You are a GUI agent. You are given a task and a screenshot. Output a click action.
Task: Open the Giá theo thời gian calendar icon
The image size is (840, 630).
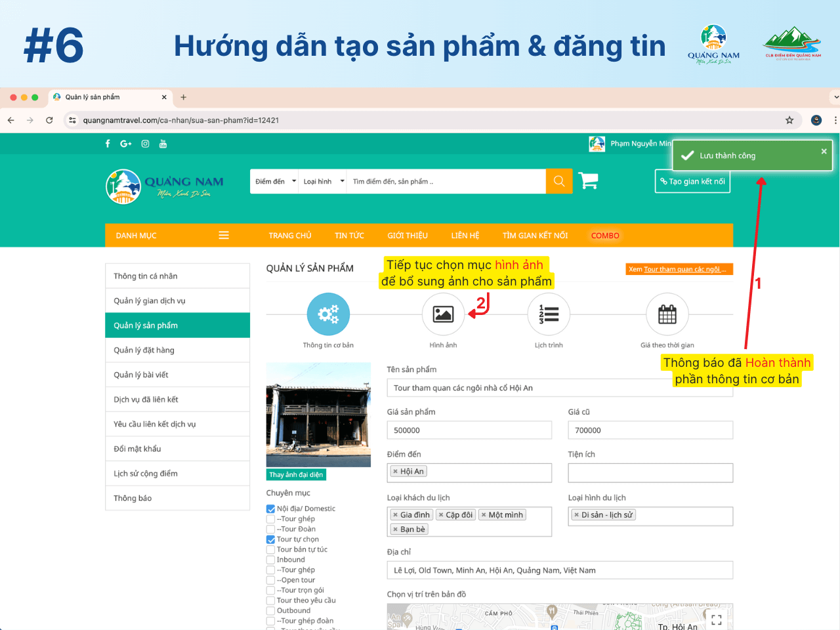click(x=667, y=314)
